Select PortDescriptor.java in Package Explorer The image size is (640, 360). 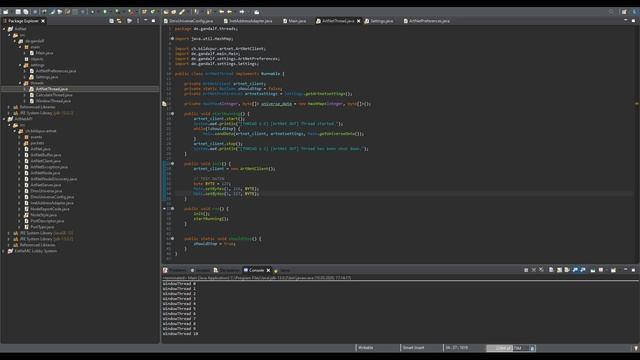click(47, 221)
